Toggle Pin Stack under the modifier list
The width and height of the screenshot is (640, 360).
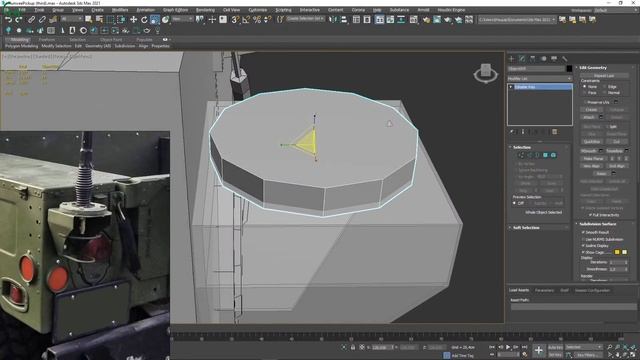coord(512,132)
